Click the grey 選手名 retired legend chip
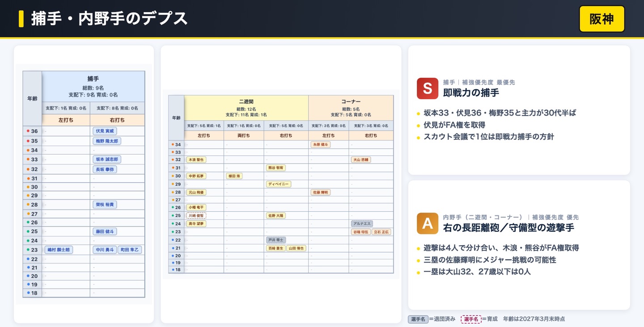 (418, 319)
